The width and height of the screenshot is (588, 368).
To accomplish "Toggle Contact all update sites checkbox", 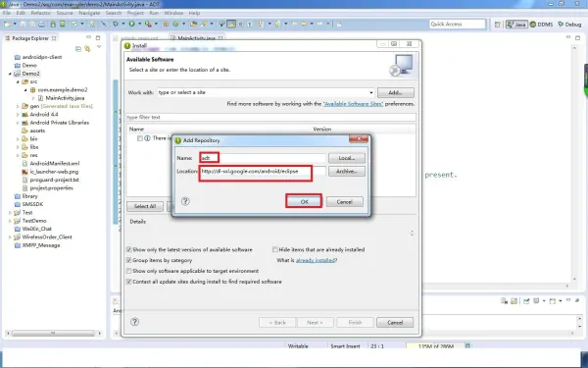I will point(128,282).
